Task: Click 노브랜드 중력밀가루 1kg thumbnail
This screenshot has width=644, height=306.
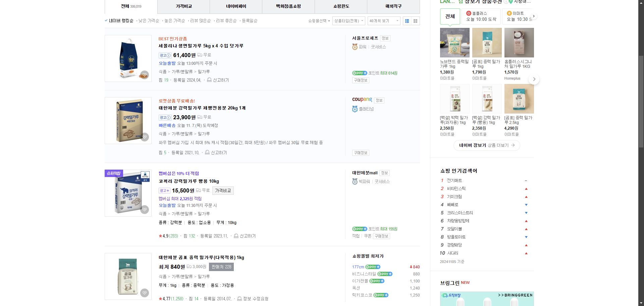Action: (454, 43)
